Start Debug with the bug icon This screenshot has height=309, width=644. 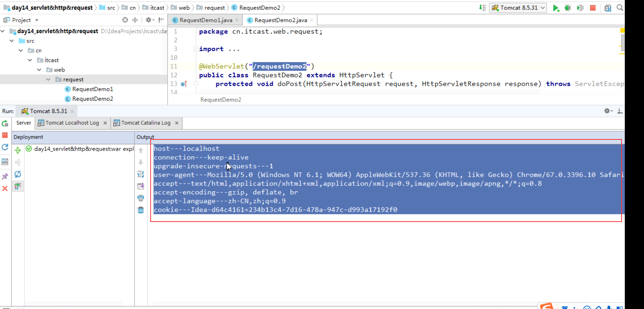(568, 8)
